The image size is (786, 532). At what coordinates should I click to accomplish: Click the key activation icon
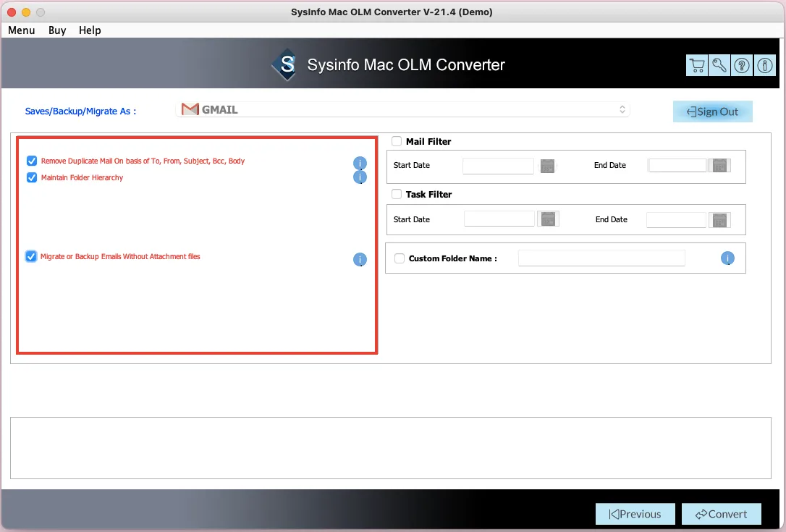point(719,66)
